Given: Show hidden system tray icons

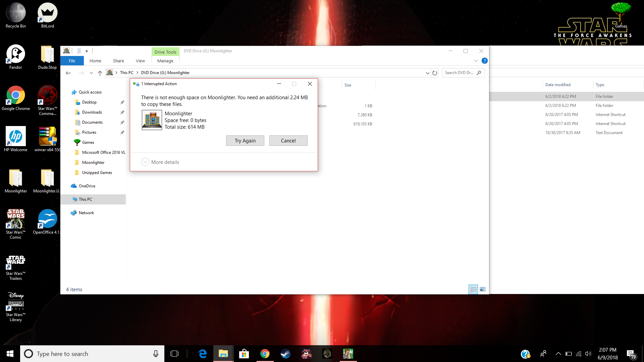Looking at the screenshot, I should tap(558, 354).
